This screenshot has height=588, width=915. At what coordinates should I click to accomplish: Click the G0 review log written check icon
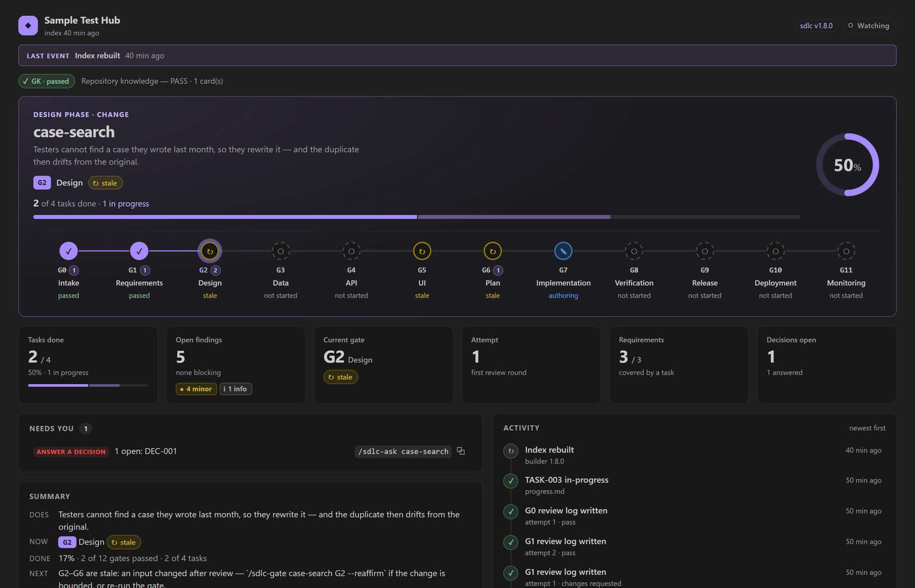click(x=511, y=511)
